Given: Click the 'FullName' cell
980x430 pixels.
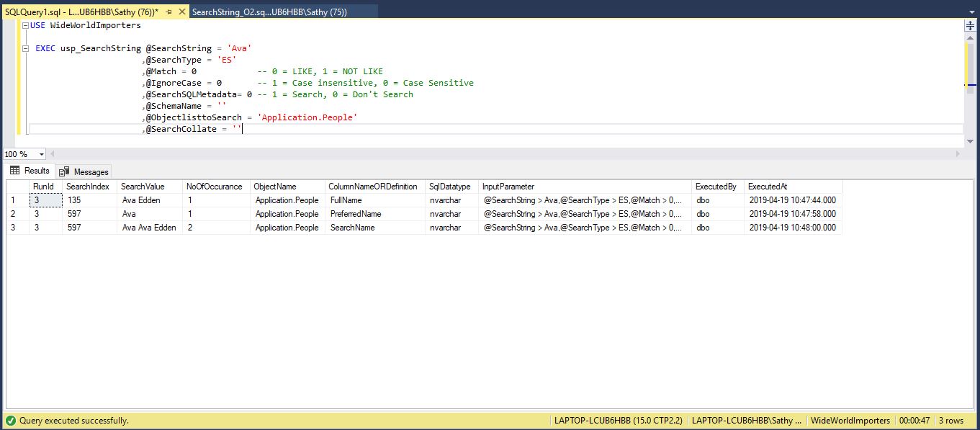Looking at the screenshot, I should pyautogui.click(x=375, y=200).
